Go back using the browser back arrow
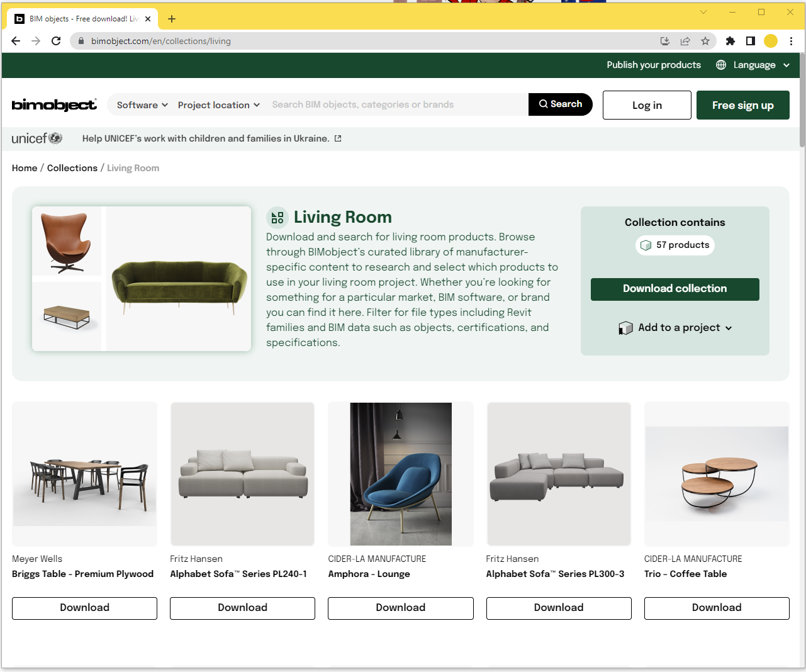 (x=16, y=41)
